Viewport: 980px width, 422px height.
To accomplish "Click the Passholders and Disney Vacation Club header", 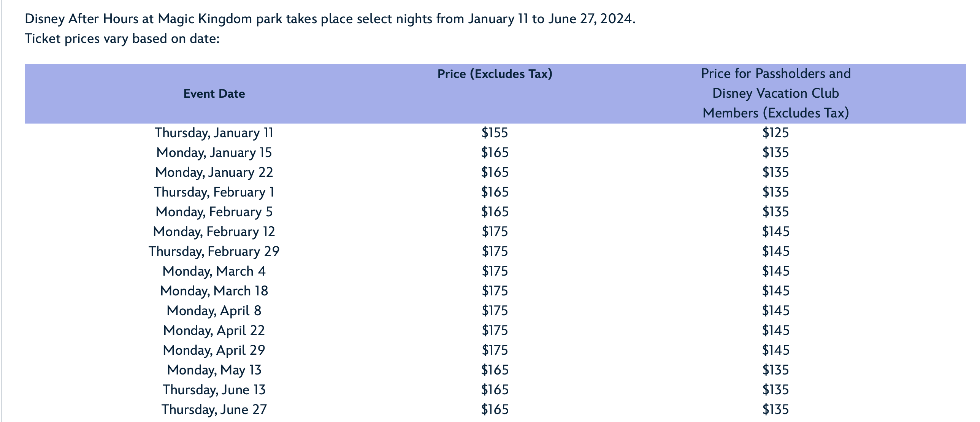I will [x=775, y=93].
